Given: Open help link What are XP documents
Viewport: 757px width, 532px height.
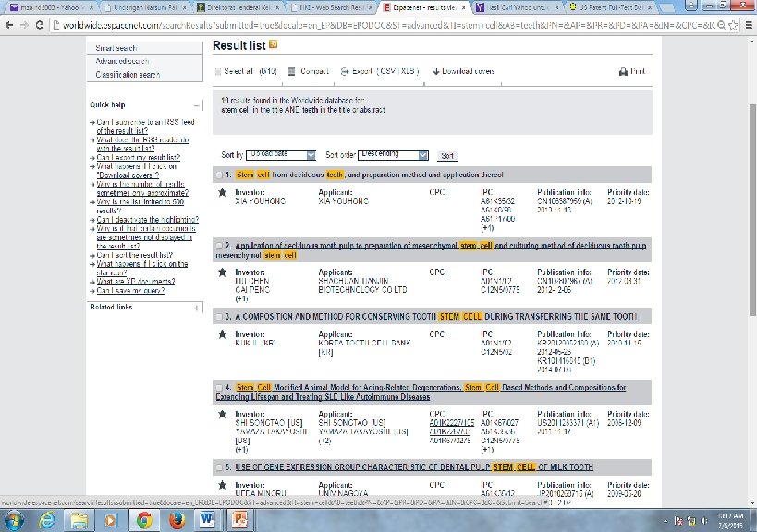Looking at the screenshot, I should click(136, 282).
